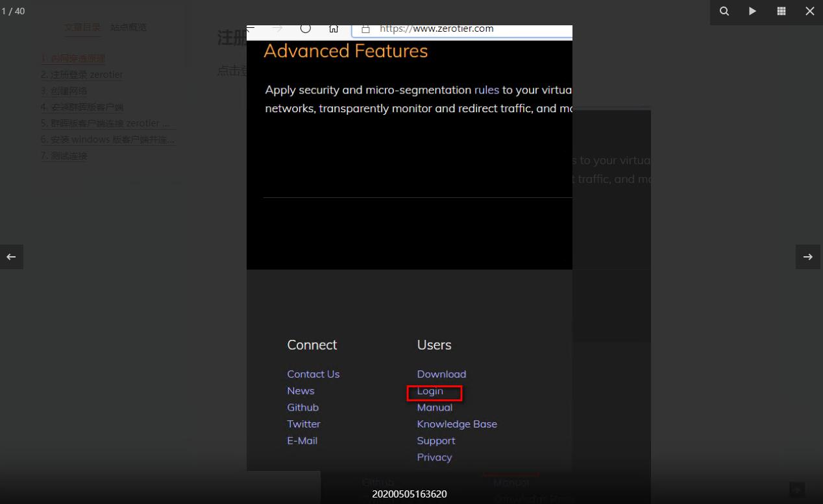
Task: Start the slideshow with the play icon
Action: point(753,11)
